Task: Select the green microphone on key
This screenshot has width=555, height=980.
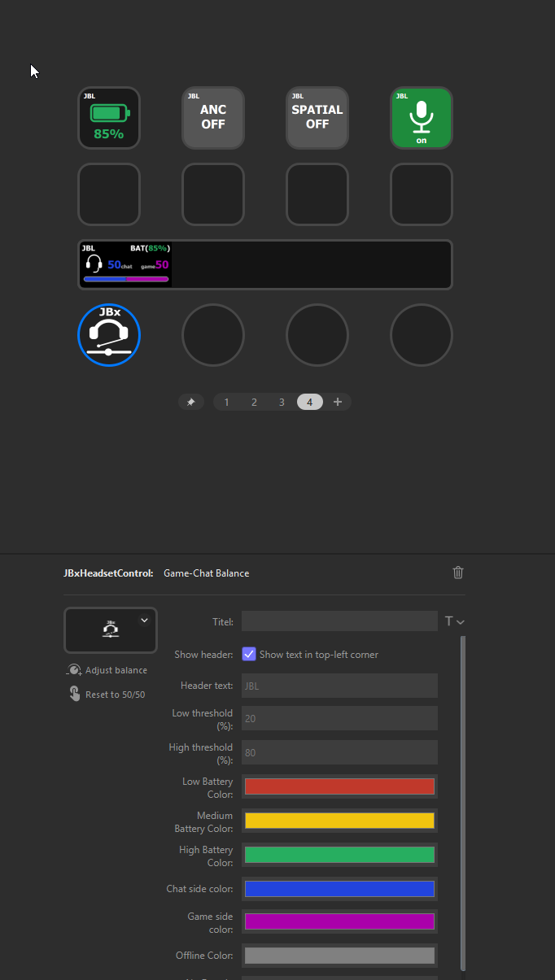Action: 422,118
